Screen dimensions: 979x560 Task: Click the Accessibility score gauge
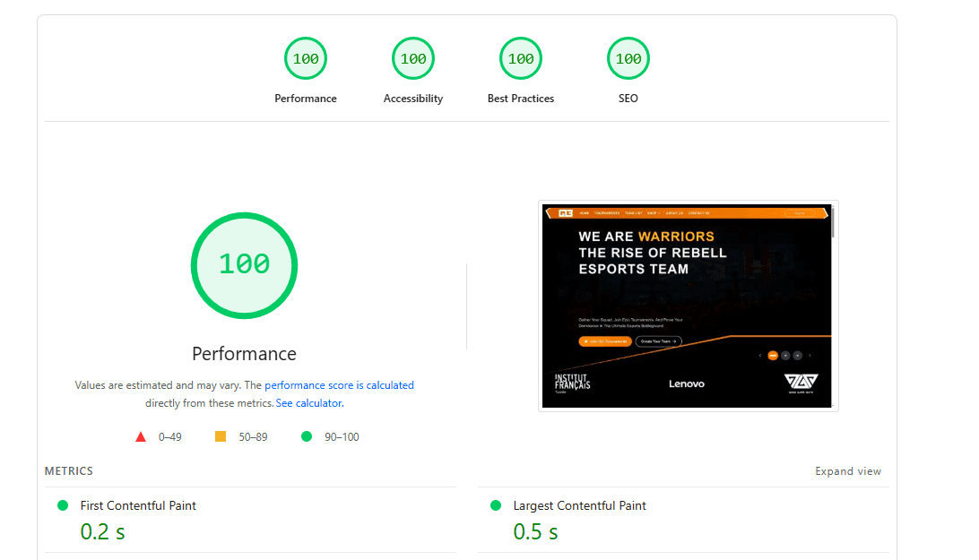(412, 58)
